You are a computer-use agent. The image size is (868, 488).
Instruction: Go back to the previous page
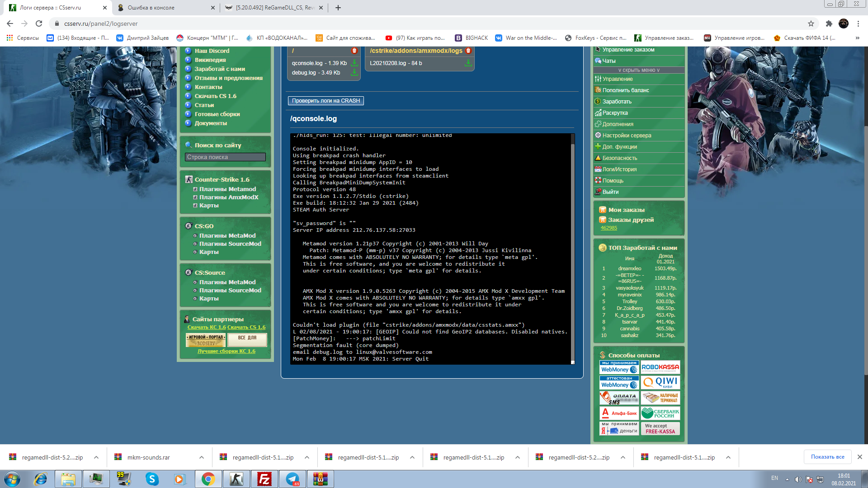point(10,23)
